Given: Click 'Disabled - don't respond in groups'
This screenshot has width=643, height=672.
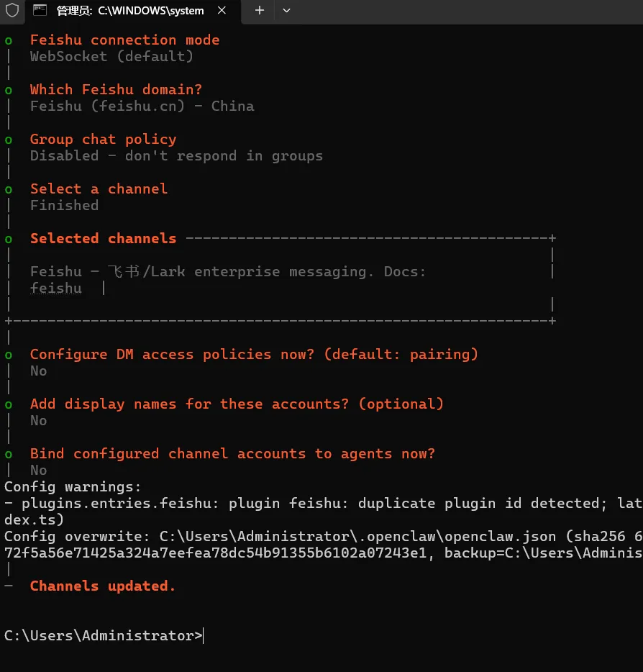Looking at the screenshot, I should (176, 155).
